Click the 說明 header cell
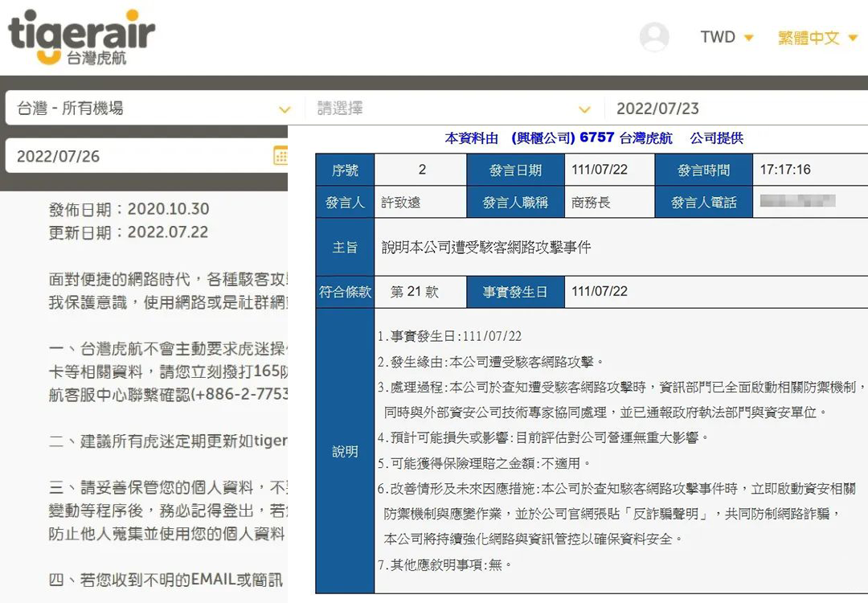The height and width of the screenshot is (603, 868). pyautogui.click(x=345, y=451)
